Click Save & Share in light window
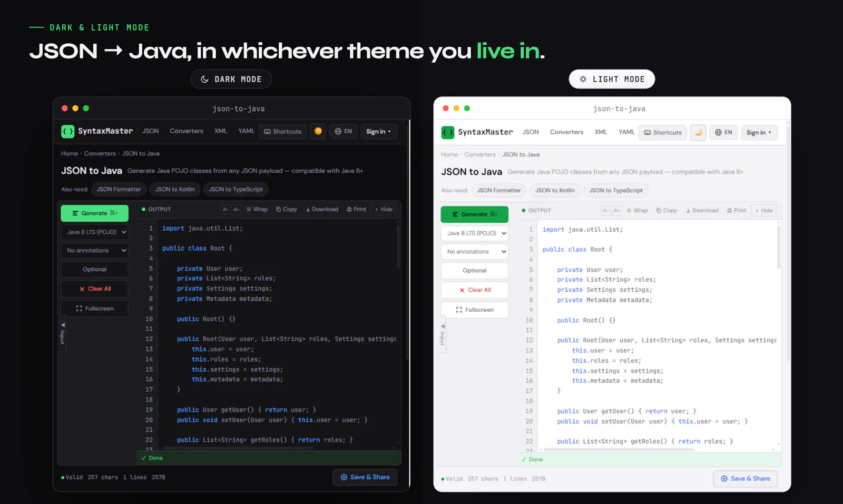Screen dimensions: 843x504 tap(746, 479)
